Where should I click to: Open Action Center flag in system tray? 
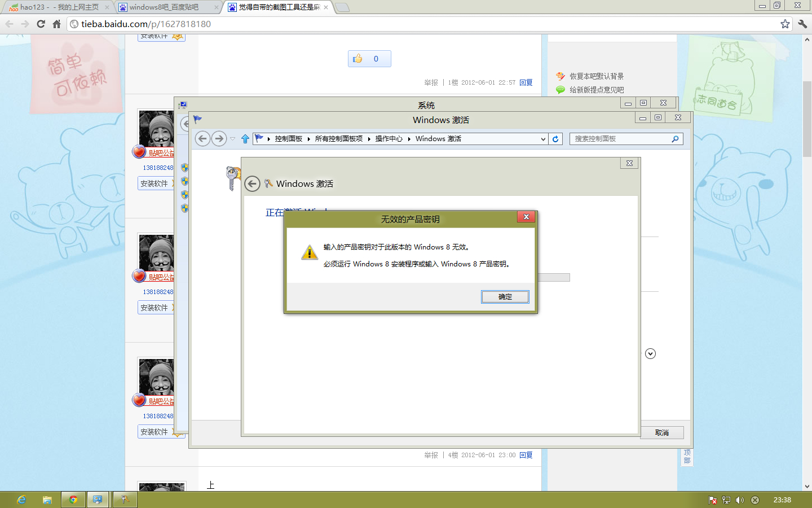point(713,500)
